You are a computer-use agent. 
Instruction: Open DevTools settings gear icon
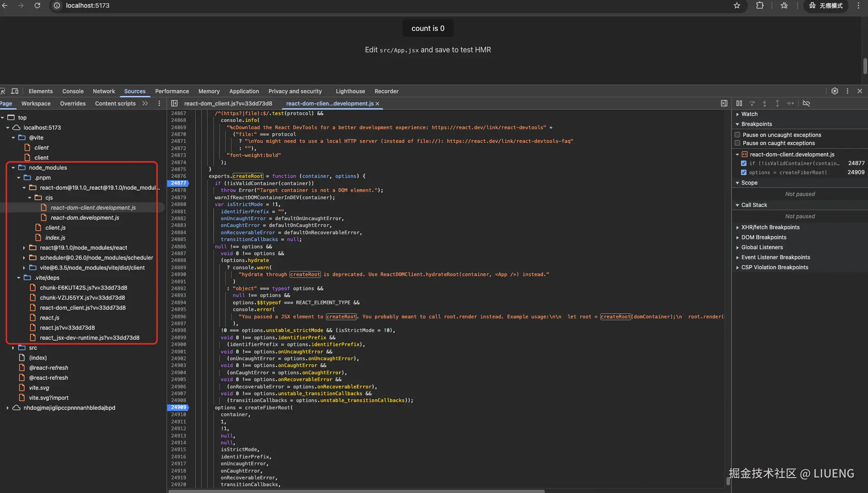click(x=835, y=91)
